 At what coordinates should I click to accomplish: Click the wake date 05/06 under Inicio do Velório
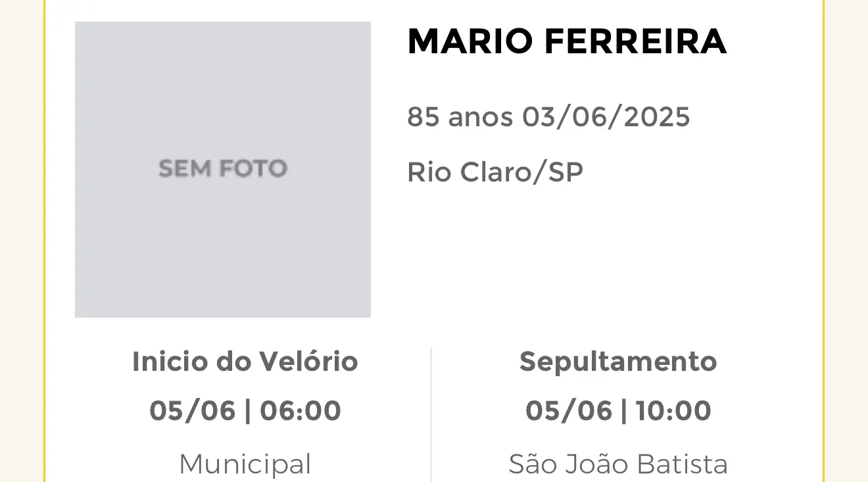coord(192,411)
